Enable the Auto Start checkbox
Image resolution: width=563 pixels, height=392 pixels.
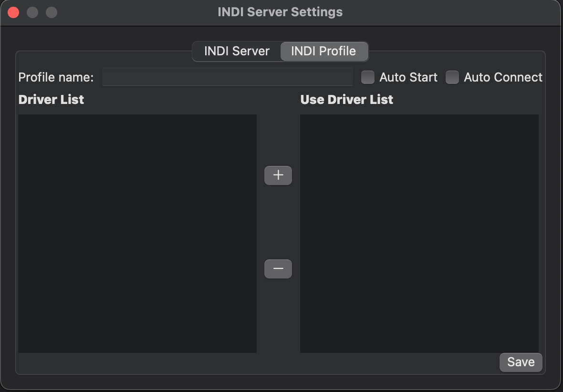(x=368, y=77)
